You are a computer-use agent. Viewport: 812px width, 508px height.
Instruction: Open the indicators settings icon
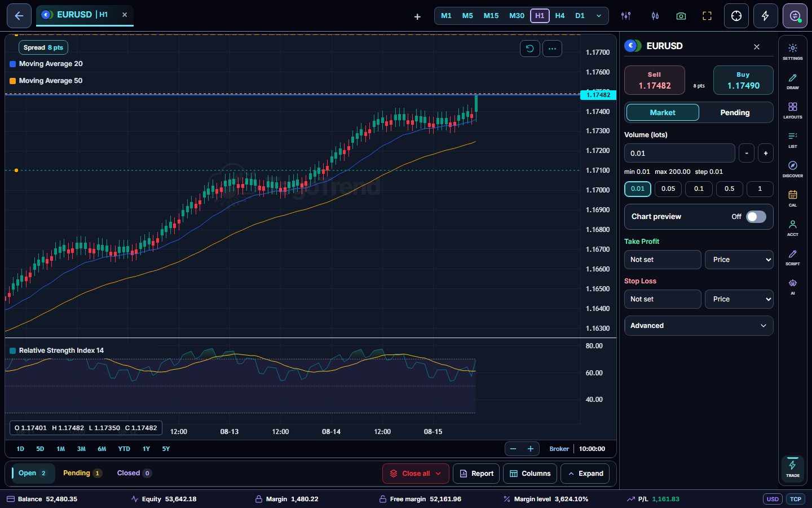pyautogui.click(x=626, y=16)
